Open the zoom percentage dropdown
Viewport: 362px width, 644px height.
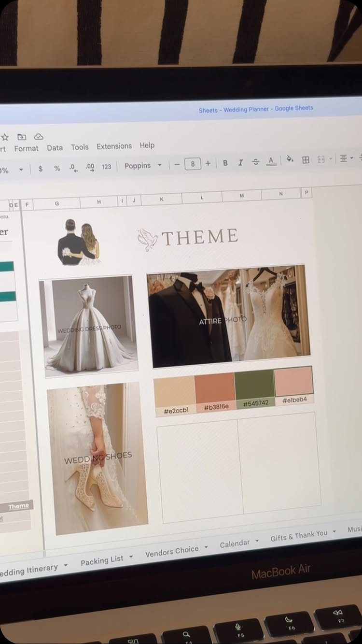click(21, 170)
